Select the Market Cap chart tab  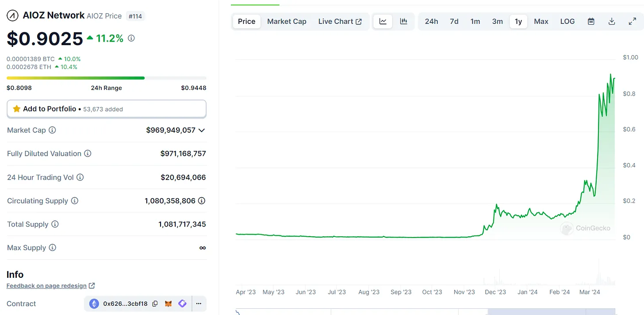click(x=287, y=21)
